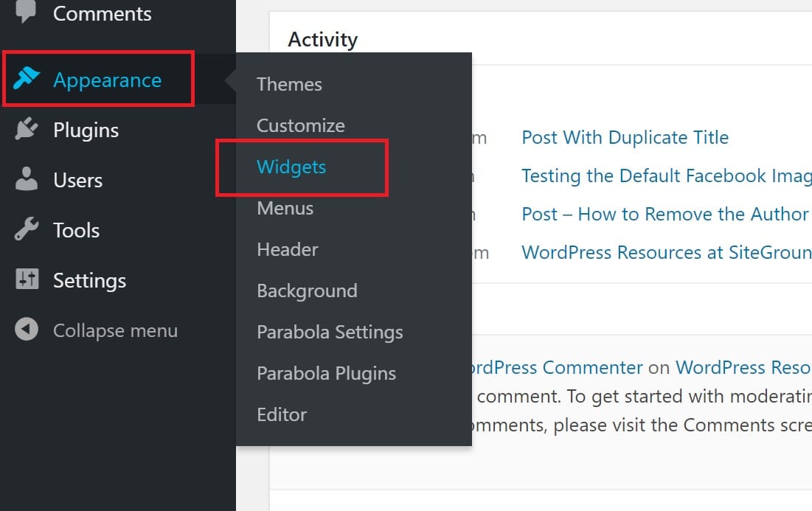Image resolution: width=812 pixels, height=511 pixels.
Task: Click the Tools wrench icon
Action: (x=27, y=230)
